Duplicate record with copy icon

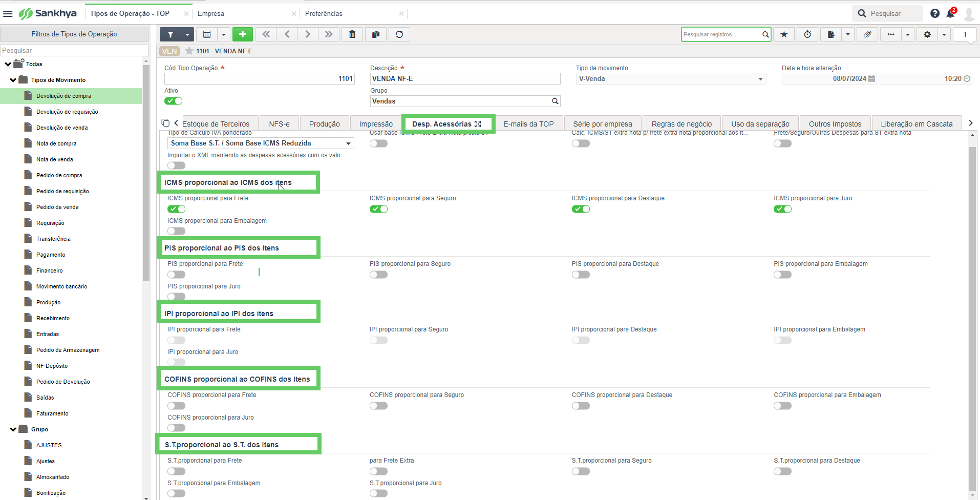376,34
